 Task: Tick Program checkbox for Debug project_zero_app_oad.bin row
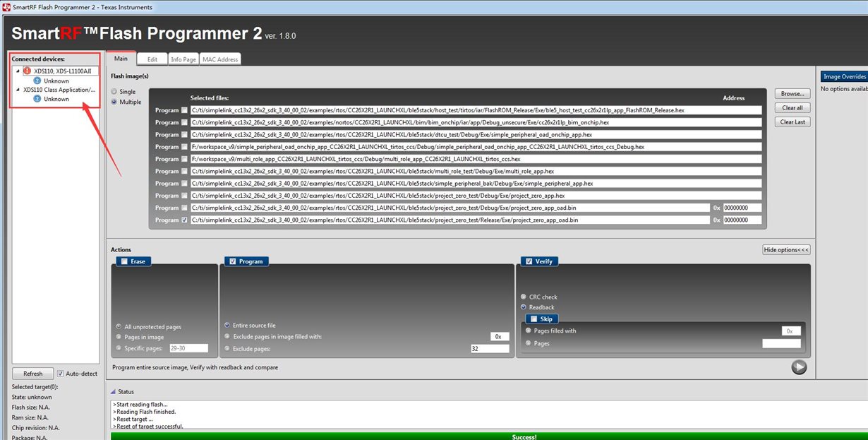(185, 208)
